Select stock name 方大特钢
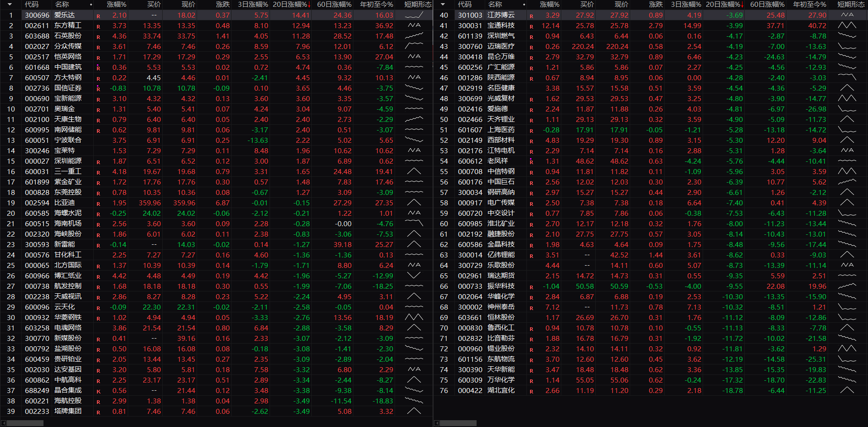This screenshot has width=868, height=427. point(68,78)
